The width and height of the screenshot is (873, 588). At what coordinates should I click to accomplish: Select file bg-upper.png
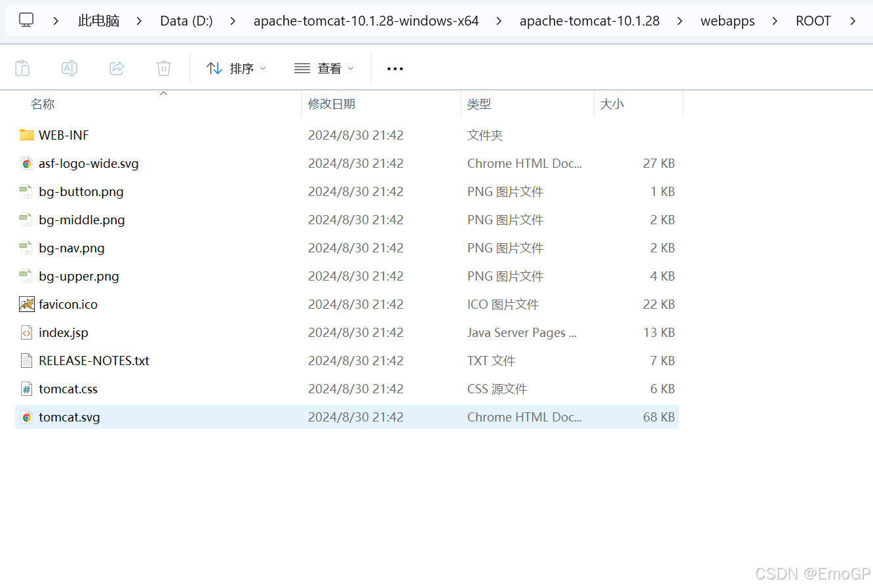pos(79,276)
